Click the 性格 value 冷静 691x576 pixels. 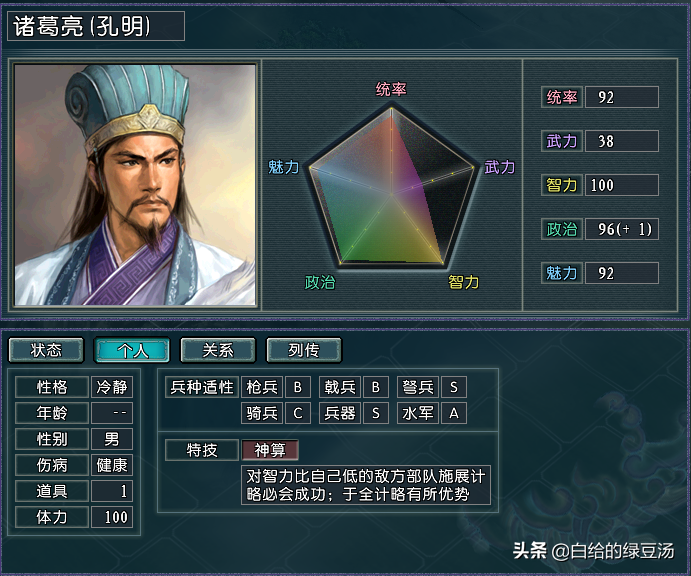[x=111, y=387]
